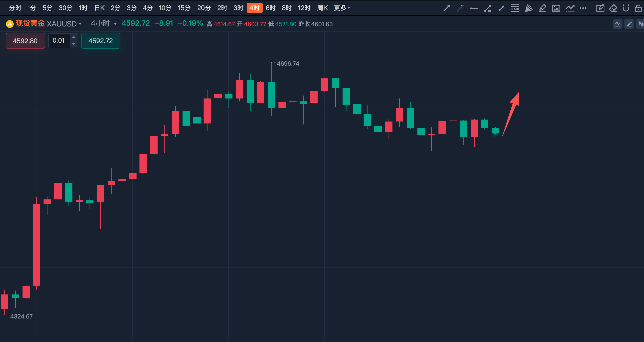The image size is (644, 342).
Task: Select the fan lines drawing tool
Action: click(x=529, y=8)
